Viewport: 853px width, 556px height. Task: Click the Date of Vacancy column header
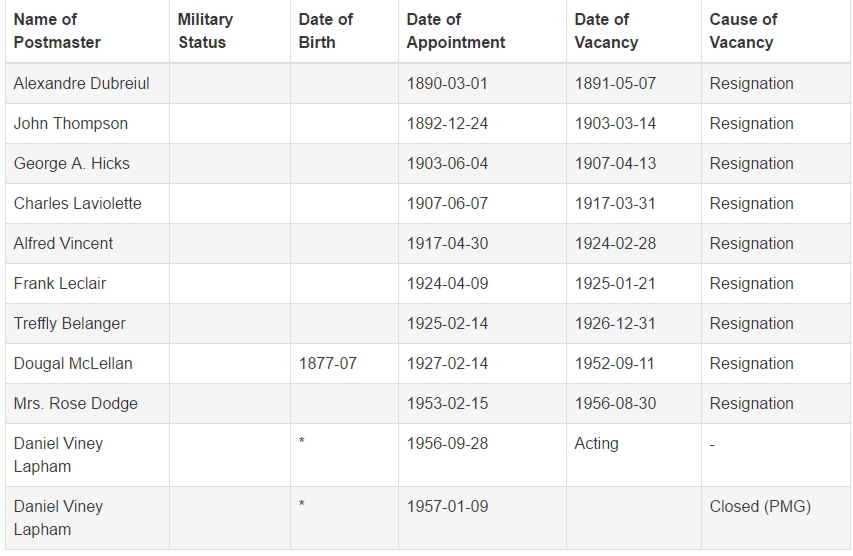pyautogui.click(x=606, y=31)
